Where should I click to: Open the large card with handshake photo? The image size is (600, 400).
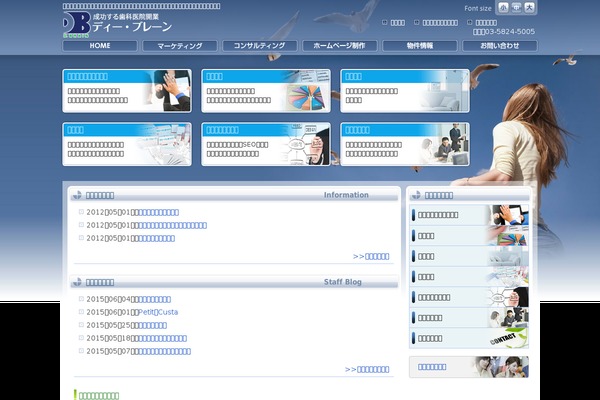pyautogui.click(x=127, y=91)
